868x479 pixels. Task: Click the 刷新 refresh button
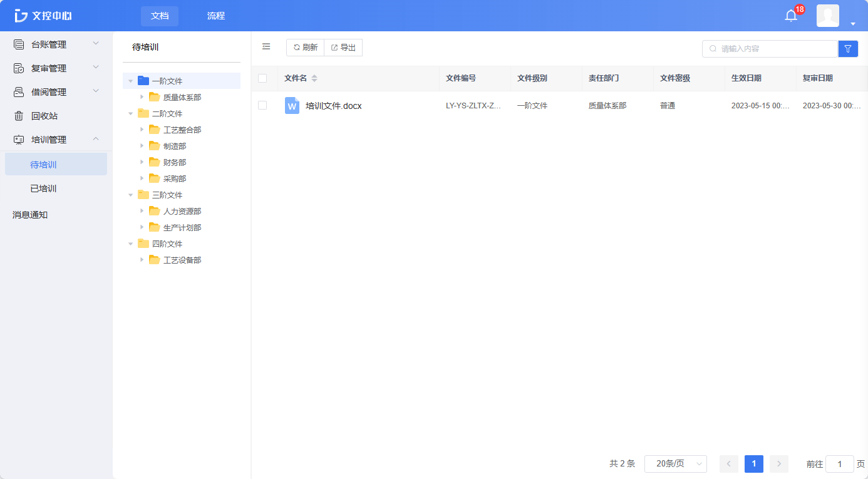305,47
